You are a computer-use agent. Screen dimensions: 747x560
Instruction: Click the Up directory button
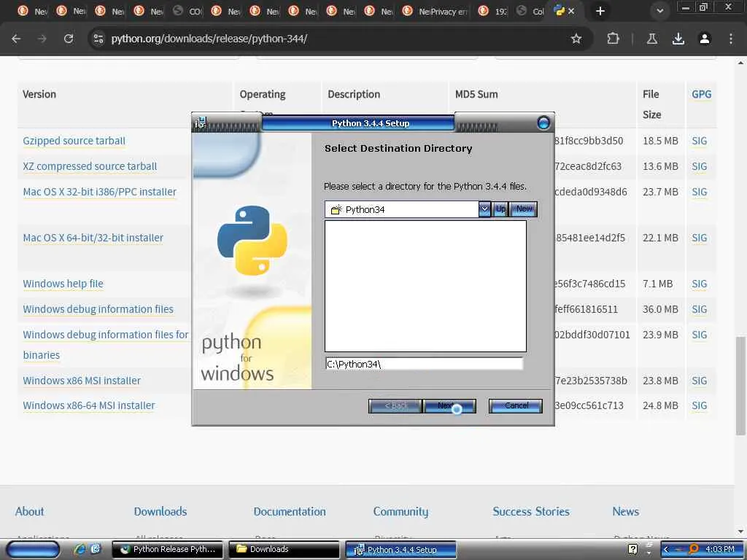500,209
